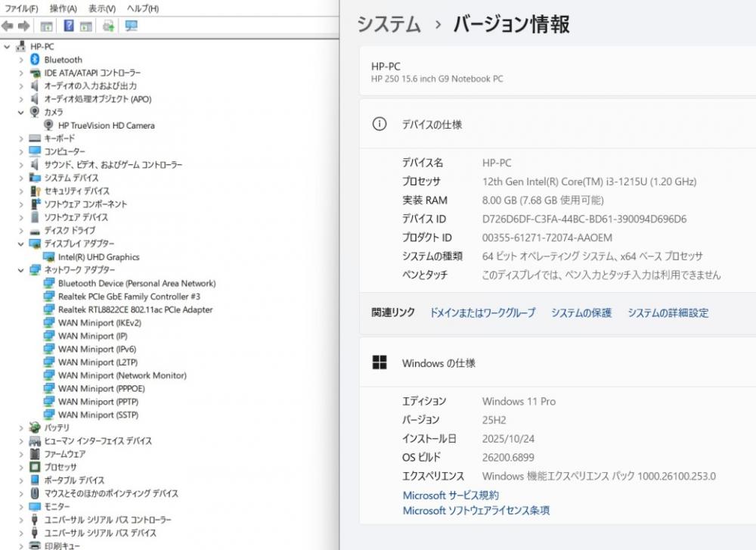The width and height of the screenshot is (756, 550).
Task: Click the モニター category icon
Action: pos(35,507)
